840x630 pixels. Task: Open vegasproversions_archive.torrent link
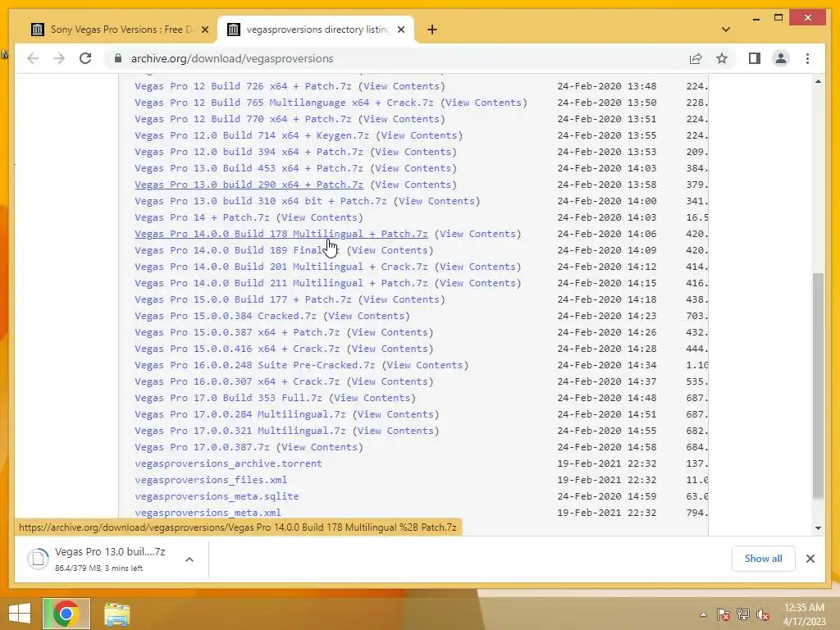click(229, 464)
